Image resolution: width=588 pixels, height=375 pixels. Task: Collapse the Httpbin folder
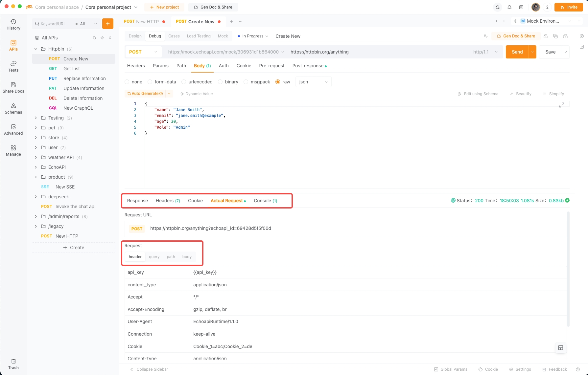click(x=36, y=49)
